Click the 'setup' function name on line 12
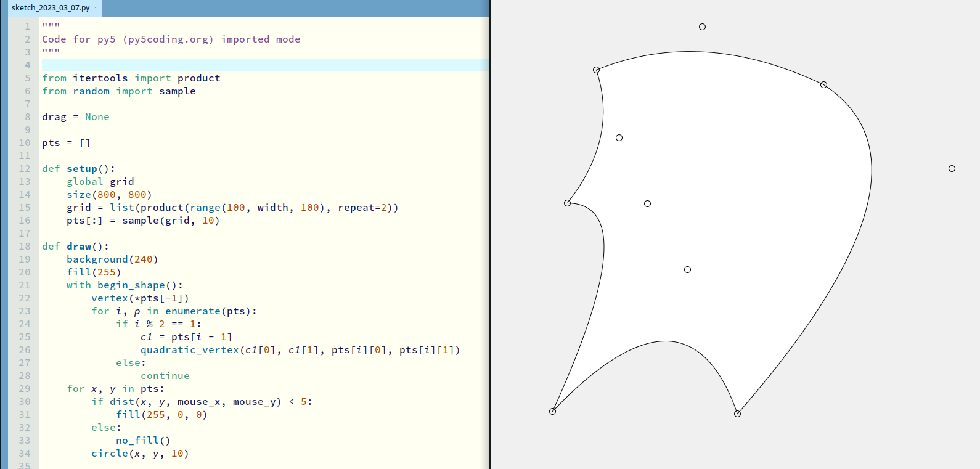 (x=82, y=169)
